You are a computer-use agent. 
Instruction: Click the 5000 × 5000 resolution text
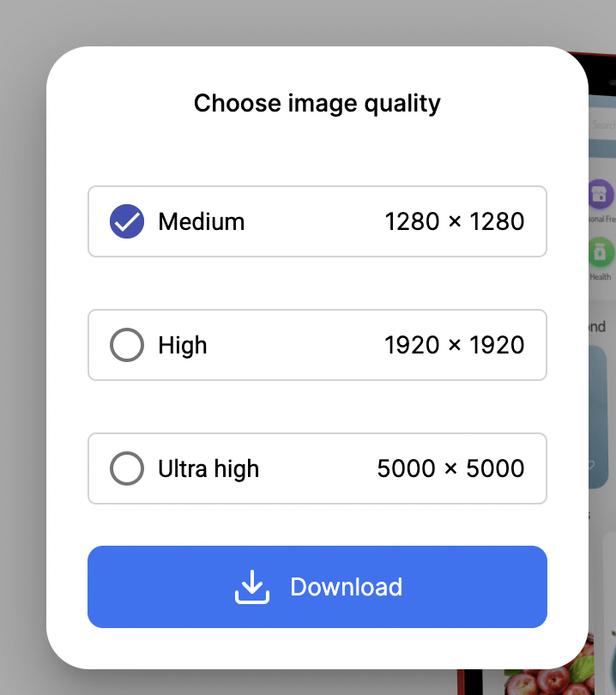coord(450,468)
